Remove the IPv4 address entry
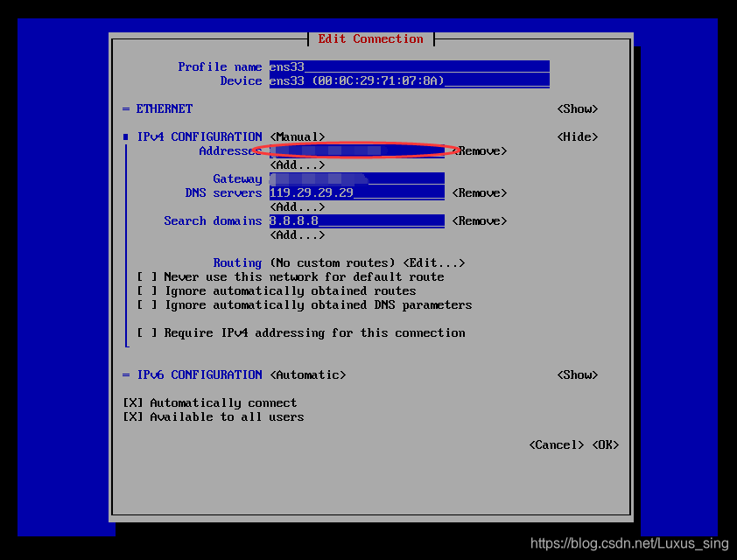737x560 pixels. (480, 150)
